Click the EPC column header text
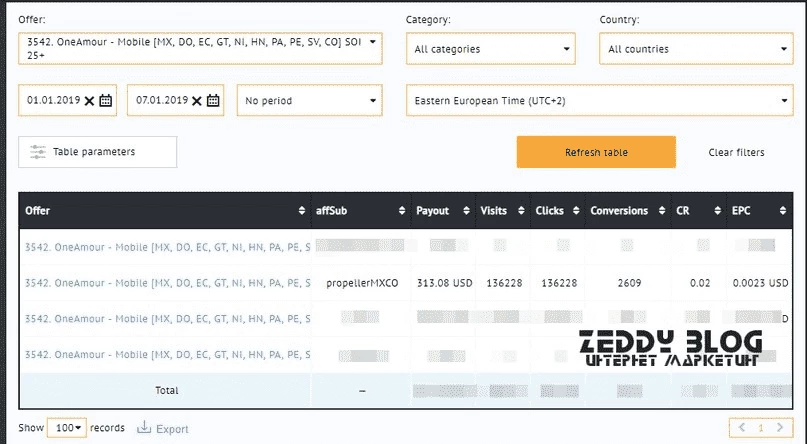 click(x=741, y=210)
